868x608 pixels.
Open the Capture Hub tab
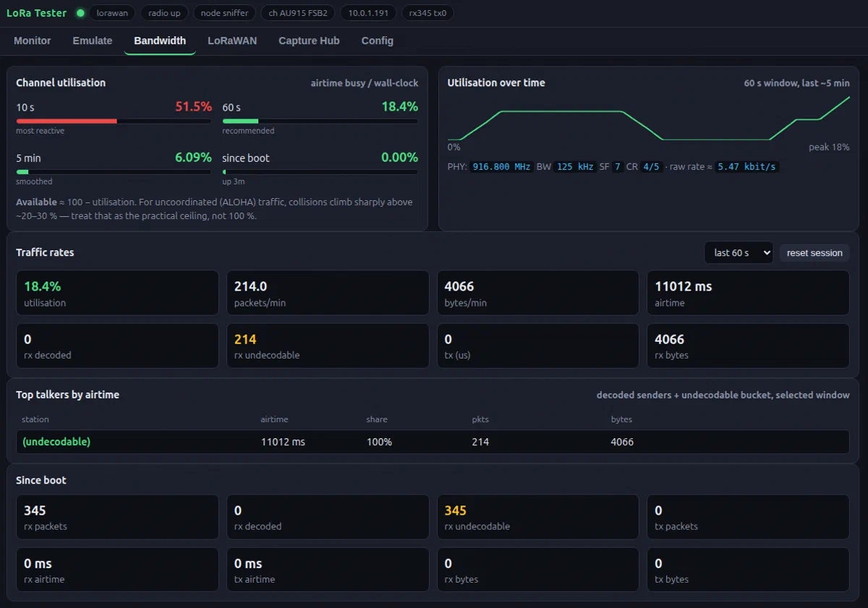pos(309,40)
